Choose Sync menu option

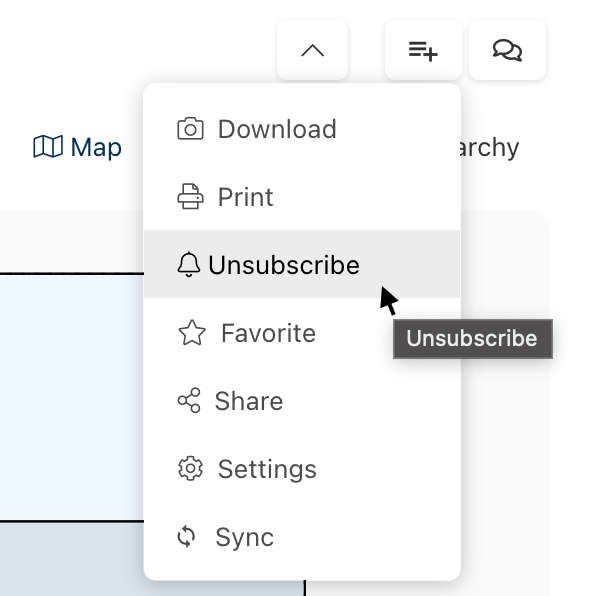[x=245, y=537]
